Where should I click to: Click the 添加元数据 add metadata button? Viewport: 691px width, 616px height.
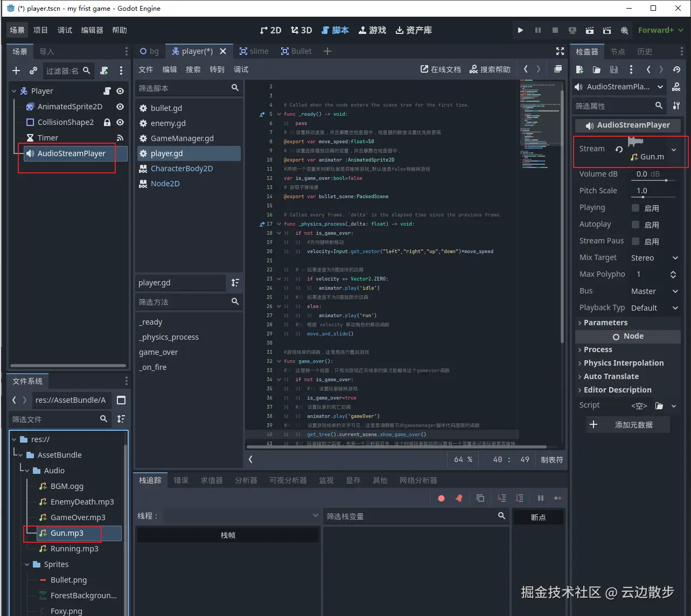(627, 425)
